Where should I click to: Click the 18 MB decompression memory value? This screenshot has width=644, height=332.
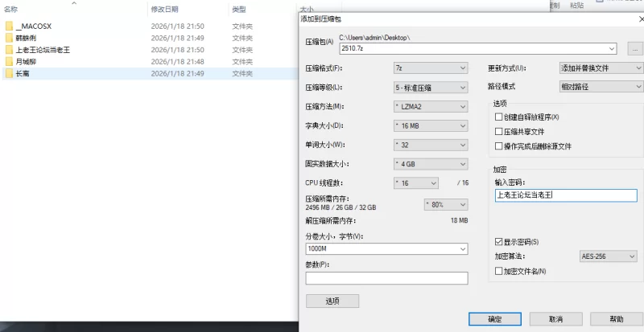tap(459, 221)
